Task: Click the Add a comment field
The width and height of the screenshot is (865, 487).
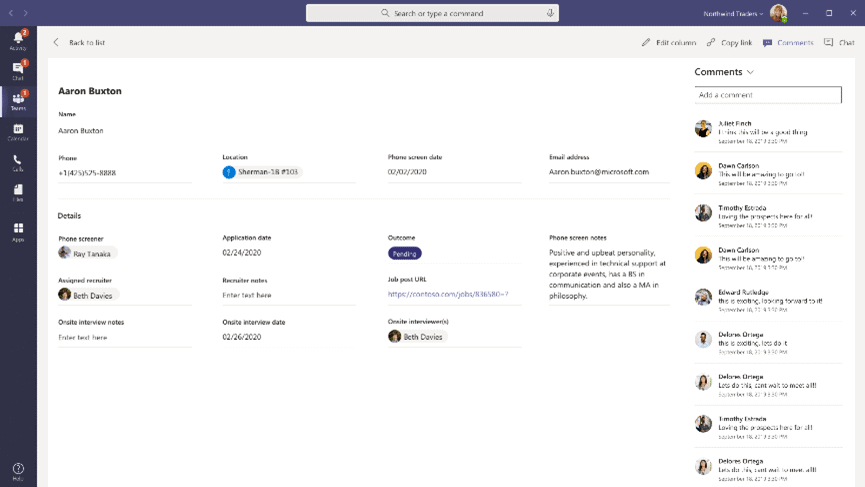Action: tap(768, 95)
